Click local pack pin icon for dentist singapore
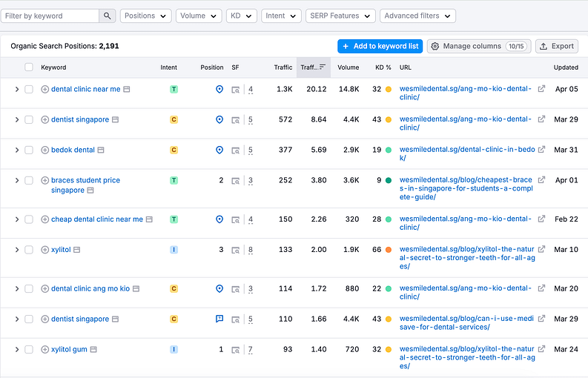This screenshot has height=378, width=588. pos(219,119)
